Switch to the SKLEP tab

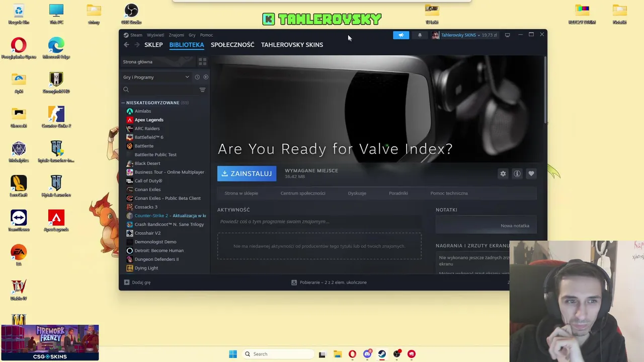pos(153,45)
